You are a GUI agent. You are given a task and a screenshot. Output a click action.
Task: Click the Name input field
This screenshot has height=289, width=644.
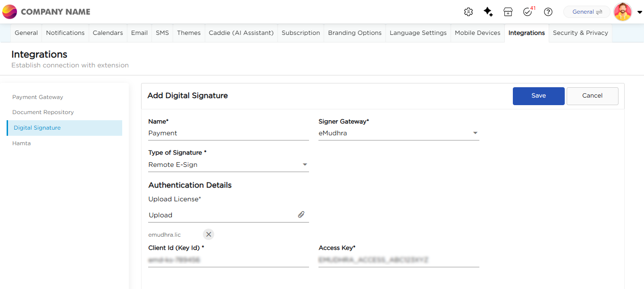228,133
